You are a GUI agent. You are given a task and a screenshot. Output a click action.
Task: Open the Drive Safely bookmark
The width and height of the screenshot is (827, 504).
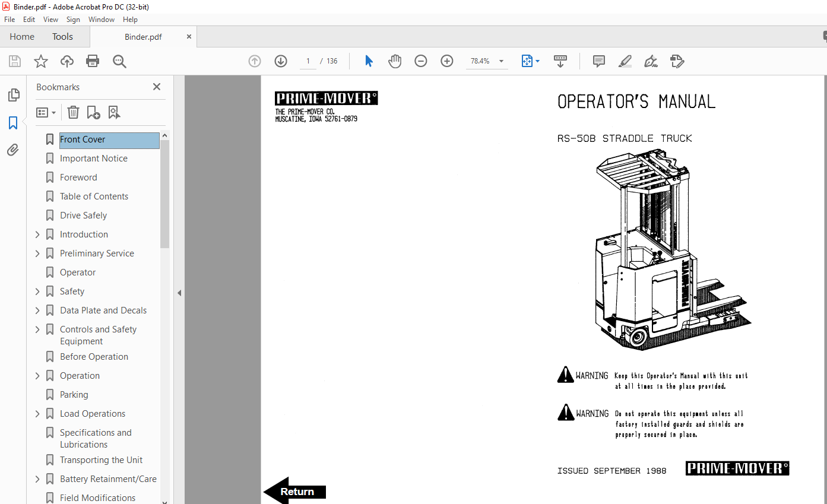tap(84, 215)
